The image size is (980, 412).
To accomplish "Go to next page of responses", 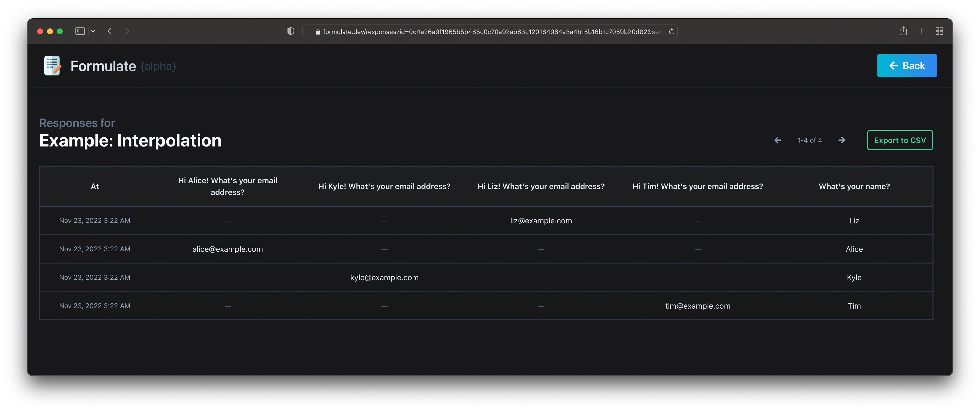I will (841, 140).
